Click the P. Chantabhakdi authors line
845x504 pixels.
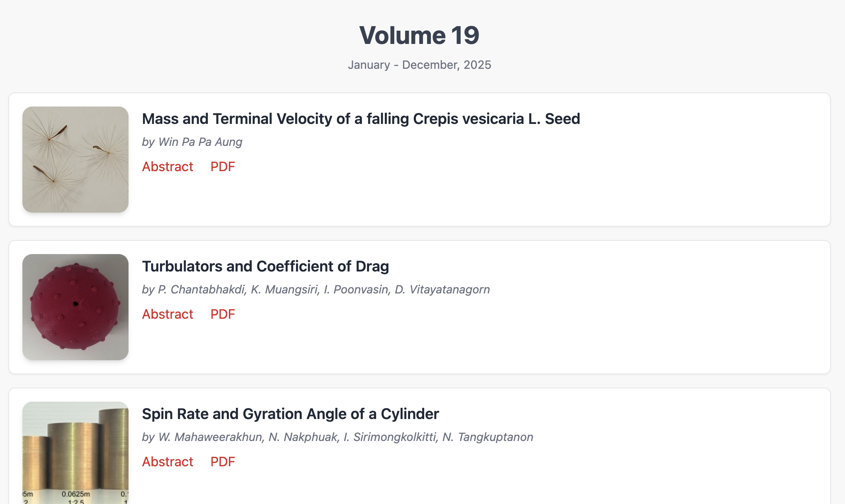pyautogui.click(x=316, y=290)
